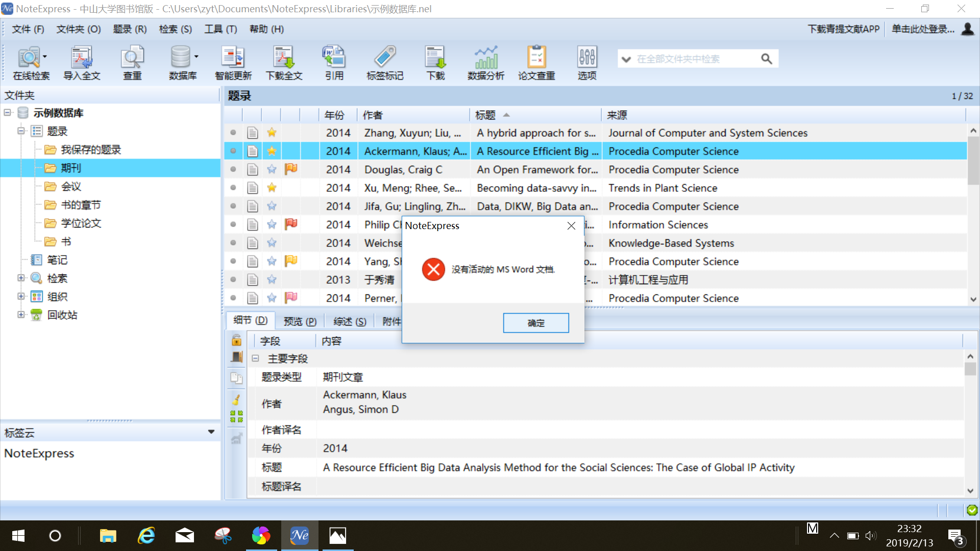Image resolution: width=980 pixels, height=551 pixels.
Task: Click the green status checkmark icon
Action: coord(972,510)
